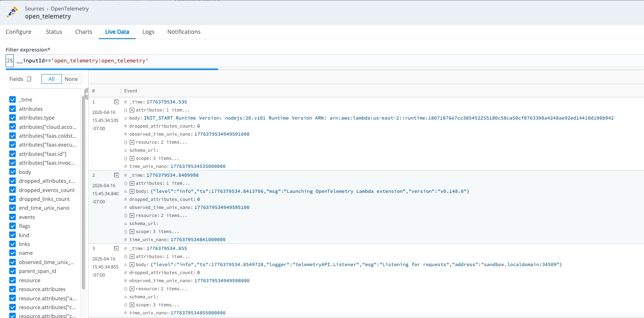Screen dimensions: 644x318
Task: Expand body JSON in event 2
Action: [x=132, y=191]
